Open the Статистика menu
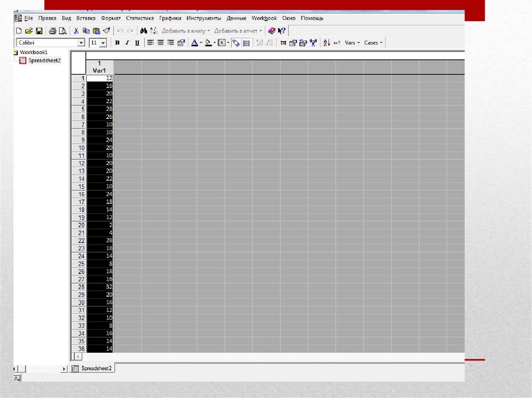 coord(140,18)
